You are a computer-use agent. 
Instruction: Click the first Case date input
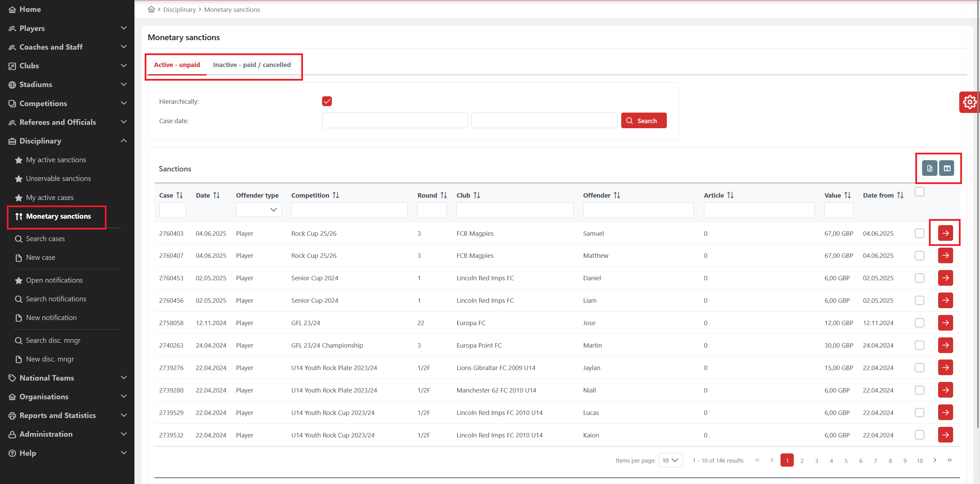click(x=395, y=120)
